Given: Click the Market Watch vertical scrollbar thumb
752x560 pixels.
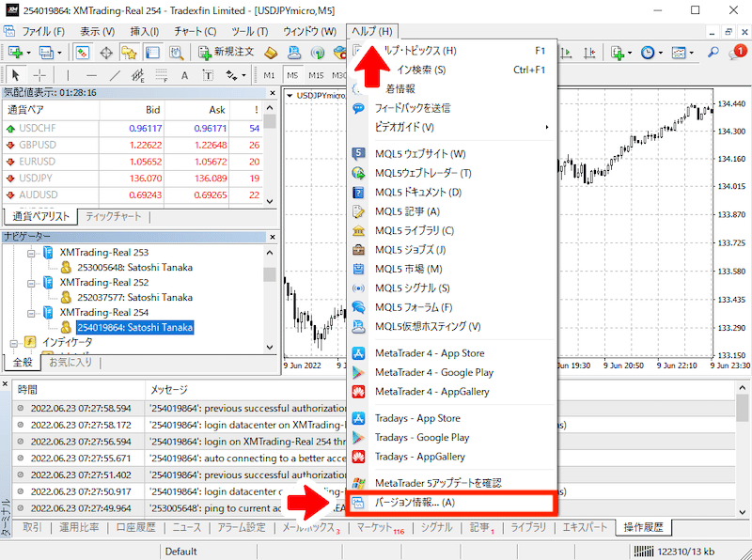Looking at the screenshot, I should pos(270,121).
